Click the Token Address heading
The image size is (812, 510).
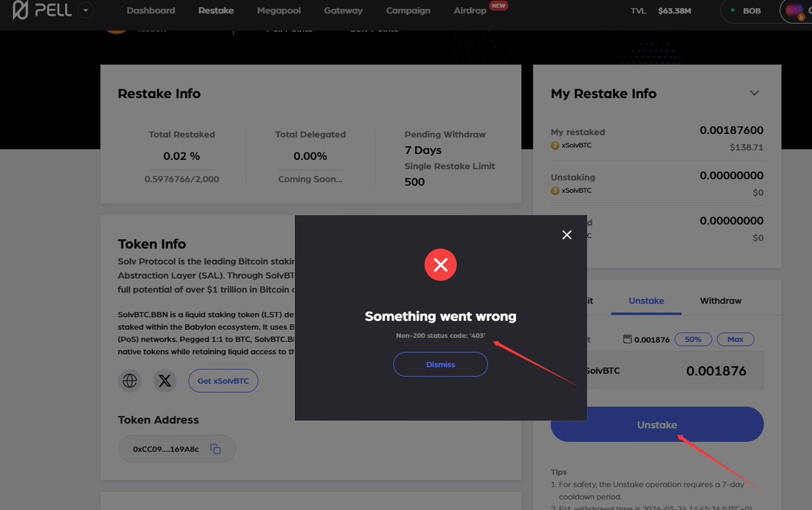point(158,420)
